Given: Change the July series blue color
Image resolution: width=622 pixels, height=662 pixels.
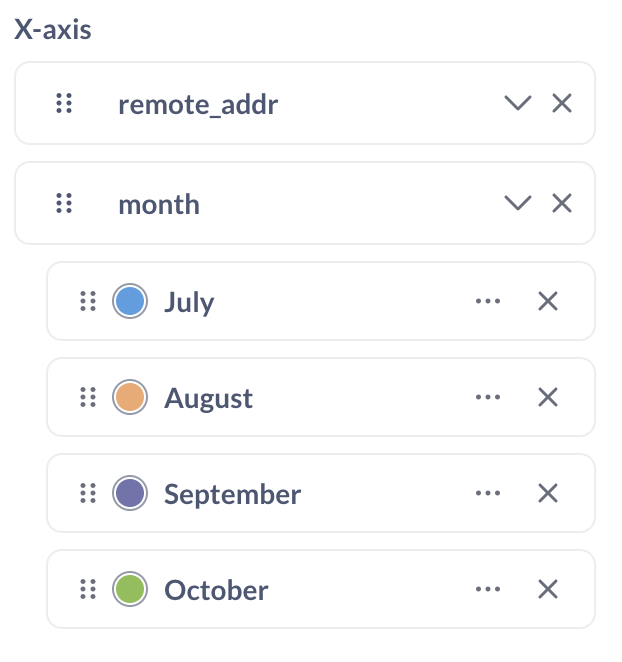Looking at the screenshot, I should click(x=130, y=301).
